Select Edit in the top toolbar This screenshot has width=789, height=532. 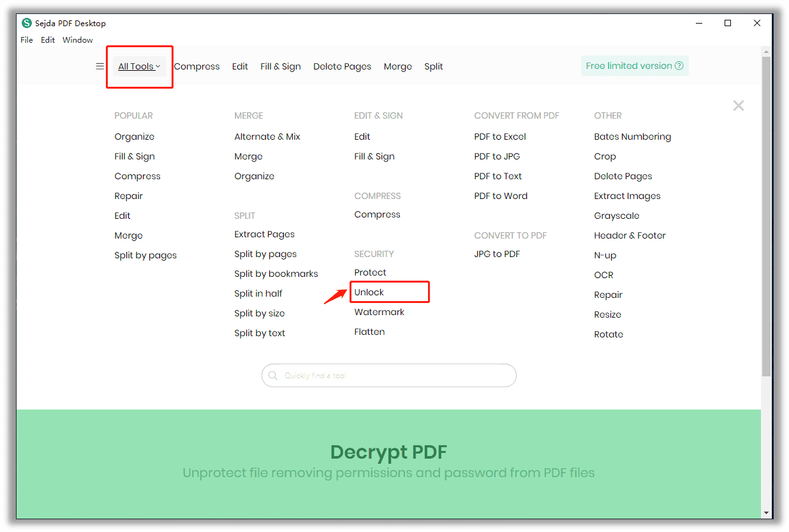pos(240,66)
